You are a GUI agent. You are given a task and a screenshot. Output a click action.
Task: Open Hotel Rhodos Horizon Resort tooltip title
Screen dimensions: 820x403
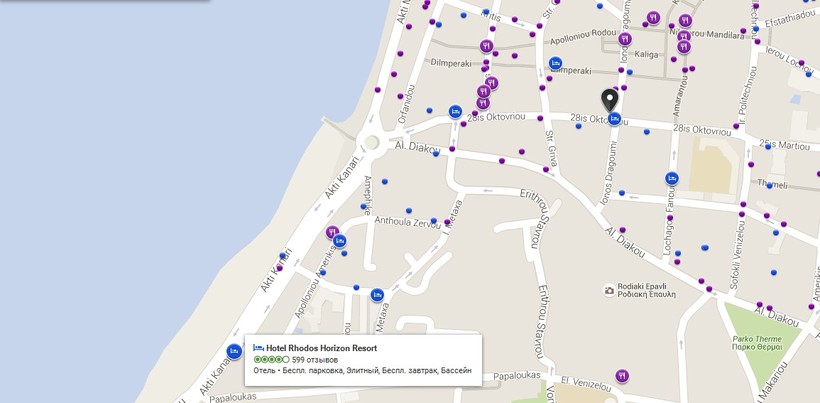[321, 348]
